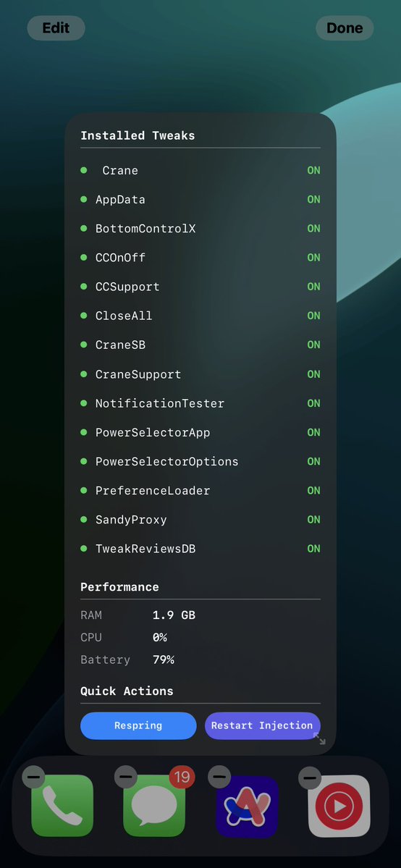Click the RAM value 1.9 GB
401x868 pixels.
(x=174, y=615)
